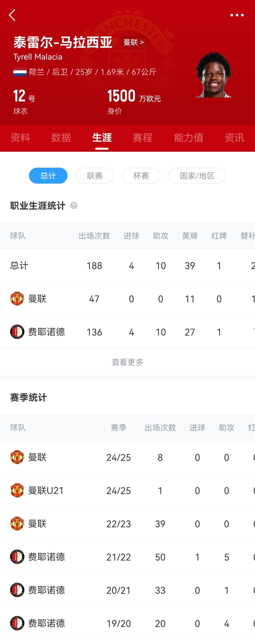This screenshot has height=644, width=255.
Task: Tap the Netherlands flag icon
Action: (x=20, y=72)
